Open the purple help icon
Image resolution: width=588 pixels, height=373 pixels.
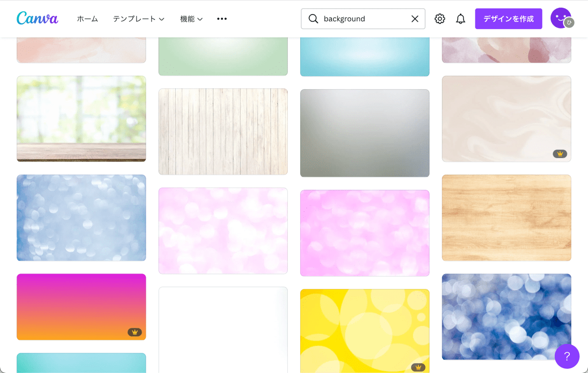(x=567, y=356)
